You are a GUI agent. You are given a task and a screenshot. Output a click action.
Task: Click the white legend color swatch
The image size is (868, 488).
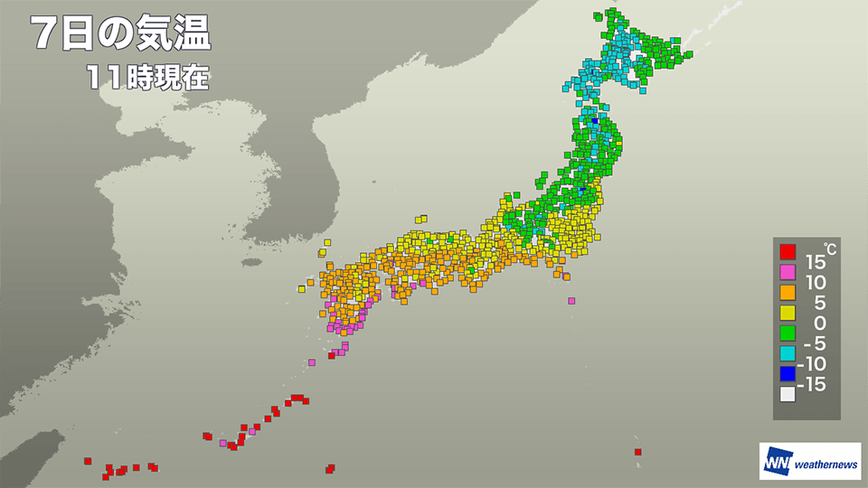pyautogui.click(x=788, y=393)
